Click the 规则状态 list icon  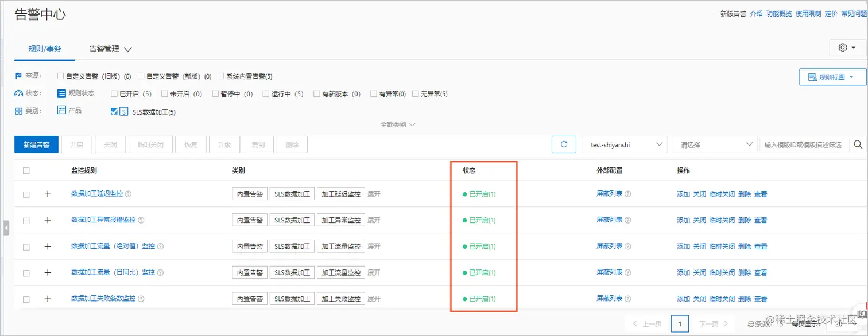[61, 93]
